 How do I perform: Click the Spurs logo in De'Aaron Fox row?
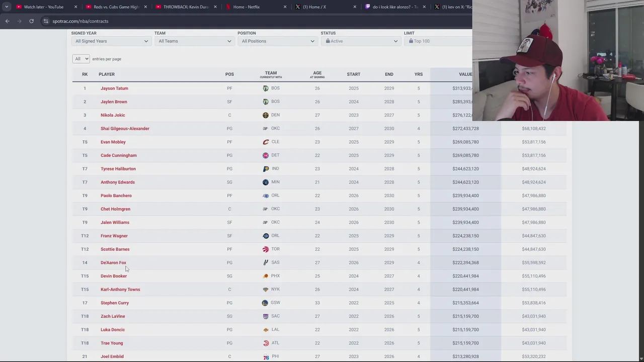266,262
